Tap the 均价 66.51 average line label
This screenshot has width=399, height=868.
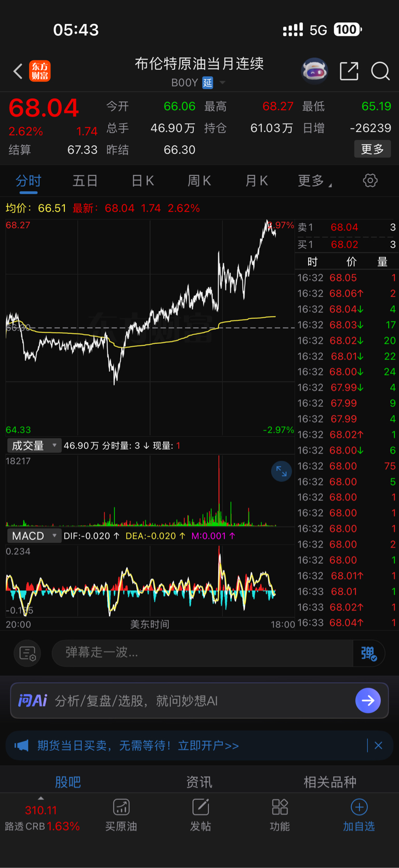point(36,208)
